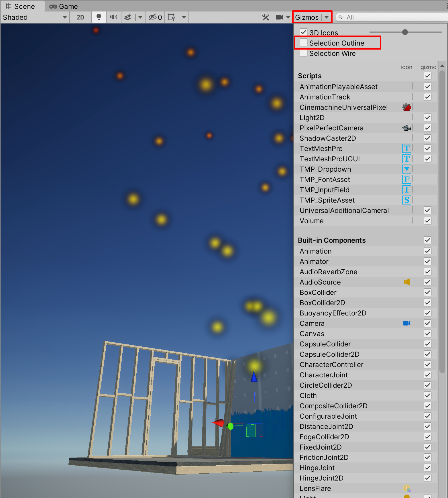Click the PixelPerfectCamera row icon
Viewport: 448px width, 498px height.
coord(406,128)
